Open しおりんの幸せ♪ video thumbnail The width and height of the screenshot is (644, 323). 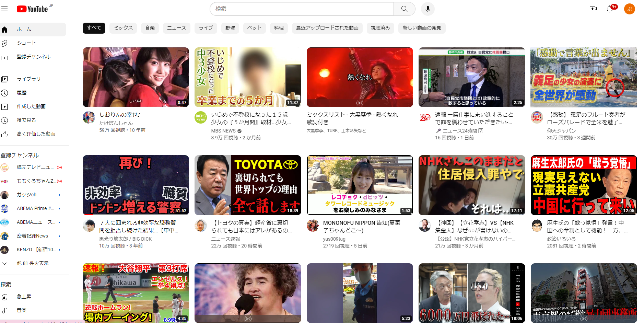136,77
